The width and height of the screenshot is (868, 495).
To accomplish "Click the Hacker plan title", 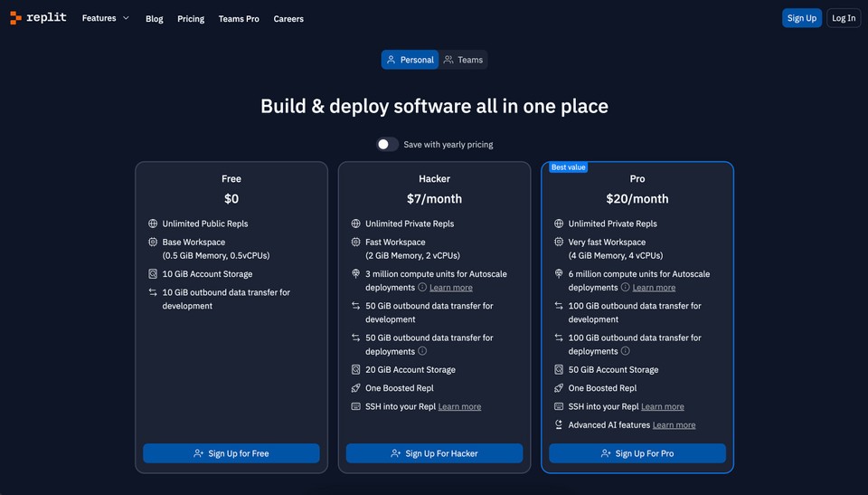I will pos(435,179).
